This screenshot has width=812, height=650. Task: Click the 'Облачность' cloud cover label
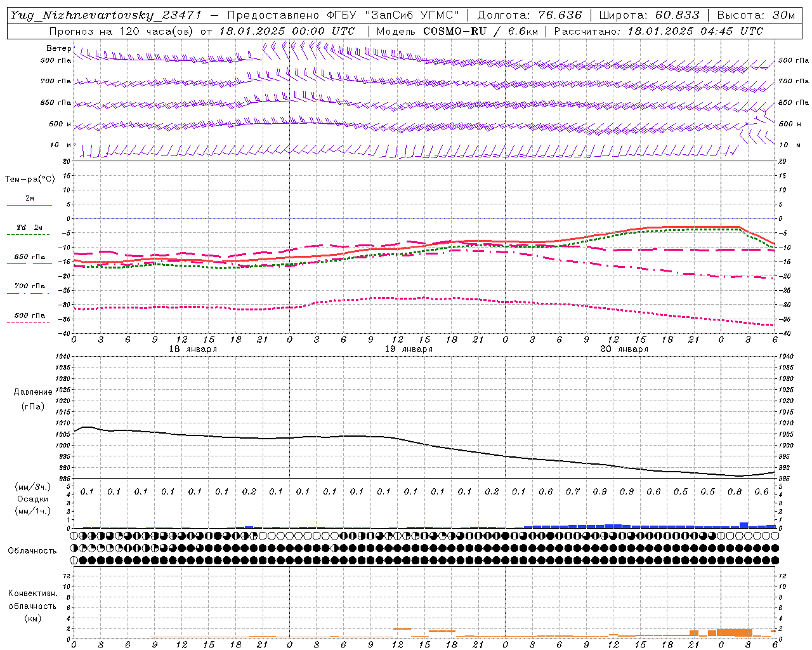tap(32, 550)
